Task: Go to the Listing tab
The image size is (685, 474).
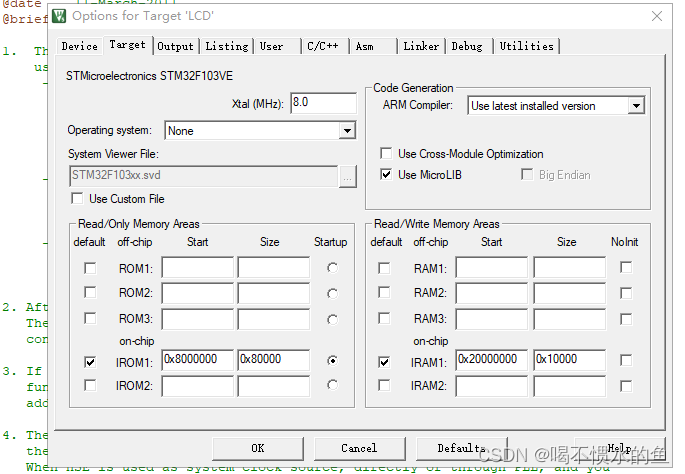Action: pyautogui.click(x=227, y=46)
